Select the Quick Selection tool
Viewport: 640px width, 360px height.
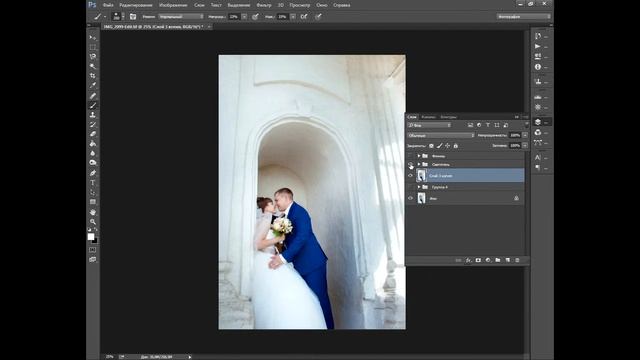(x=93, y=66)
